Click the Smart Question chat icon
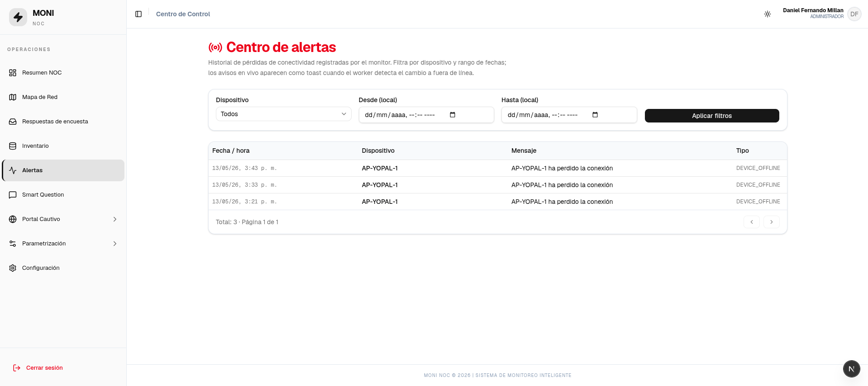 tap(13, 195)
